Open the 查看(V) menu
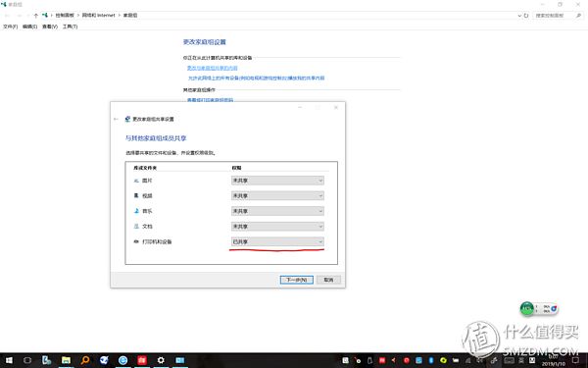The width and height of the screenshot is (588, 368). tap(50, 26)
